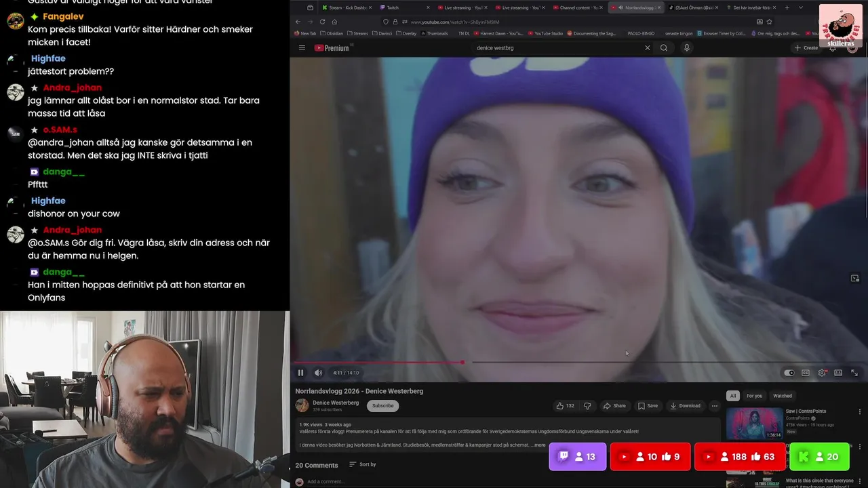Click the 'Norrlandsvlogg 2026 - Denice Westerberg' title

tap(359, 391)
